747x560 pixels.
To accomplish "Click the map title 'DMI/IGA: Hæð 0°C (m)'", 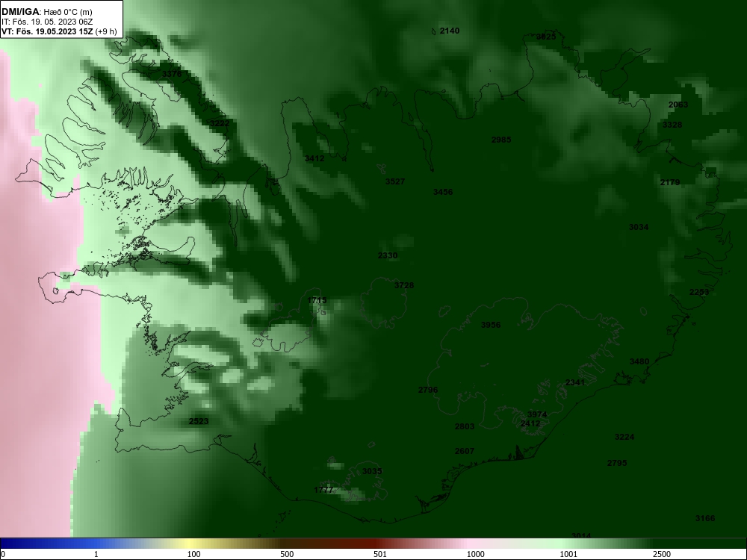I will (46, 12).
